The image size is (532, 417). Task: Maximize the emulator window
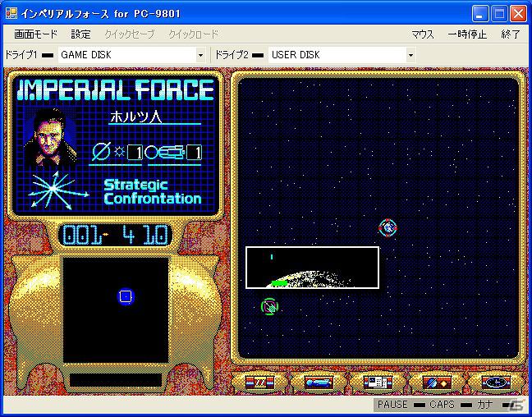(x=499, y=14)
